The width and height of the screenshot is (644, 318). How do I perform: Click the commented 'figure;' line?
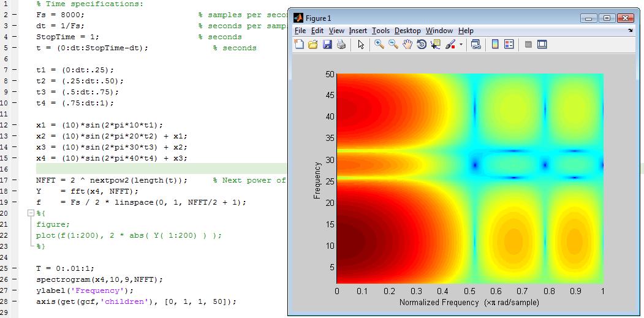(x=53, y=224)
